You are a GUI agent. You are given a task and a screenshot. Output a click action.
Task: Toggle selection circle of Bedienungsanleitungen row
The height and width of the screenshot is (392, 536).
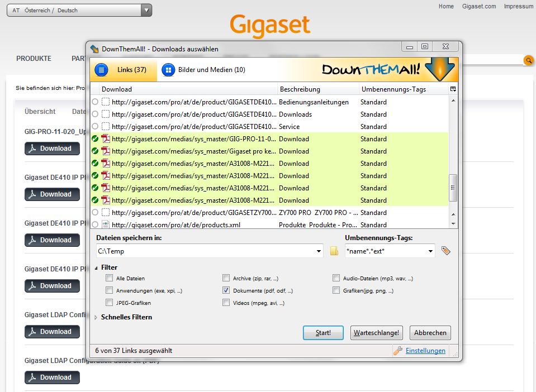[x=95, y=102]
